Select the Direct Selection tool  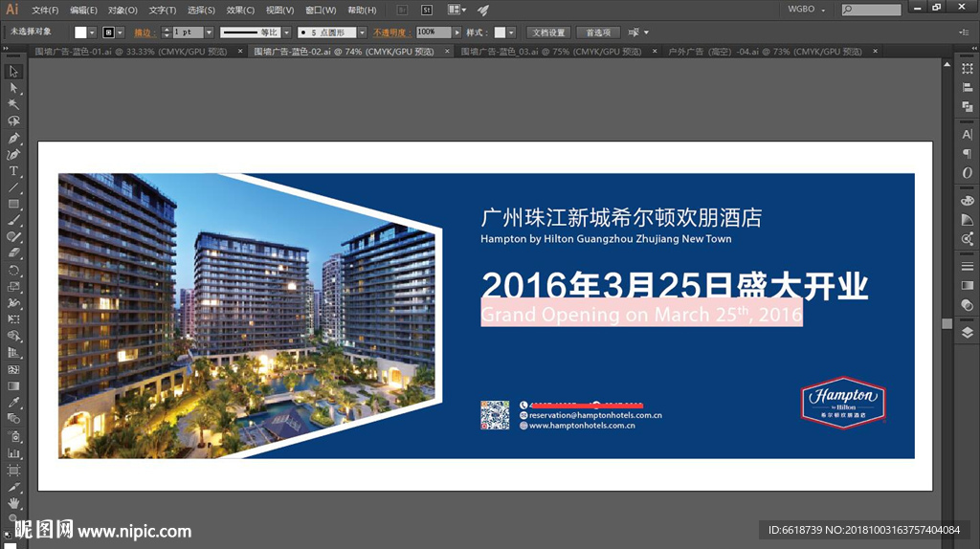tap(13, 88)
